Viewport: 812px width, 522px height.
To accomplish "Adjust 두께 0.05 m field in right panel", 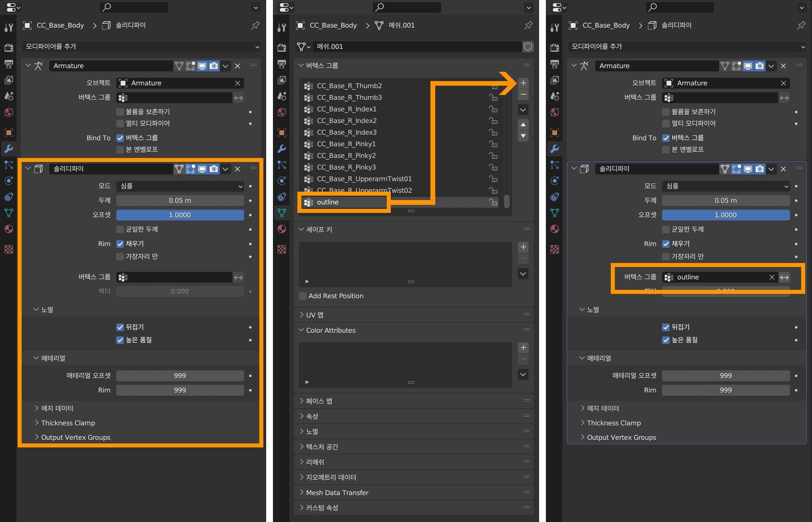I will pyautogui.click(x=726, y=200).
